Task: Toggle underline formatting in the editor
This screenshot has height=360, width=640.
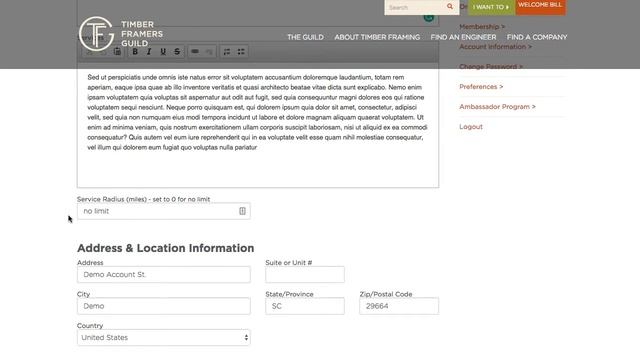Action: pyautogui.click(x=163, y=51)
